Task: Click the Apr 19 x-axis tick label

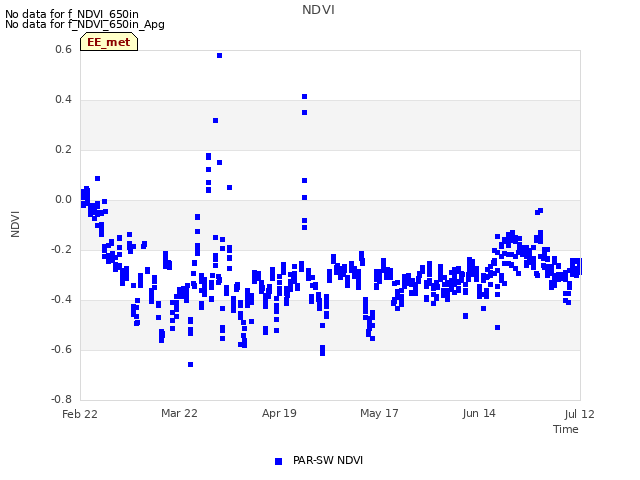Action: tap(279, 413)
